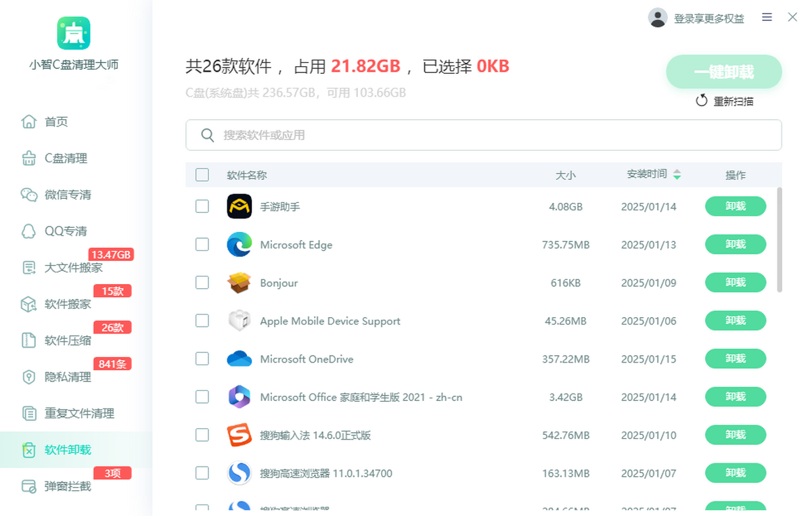
Task: Click the 首页 house icon
Action: tap(29, 122)
